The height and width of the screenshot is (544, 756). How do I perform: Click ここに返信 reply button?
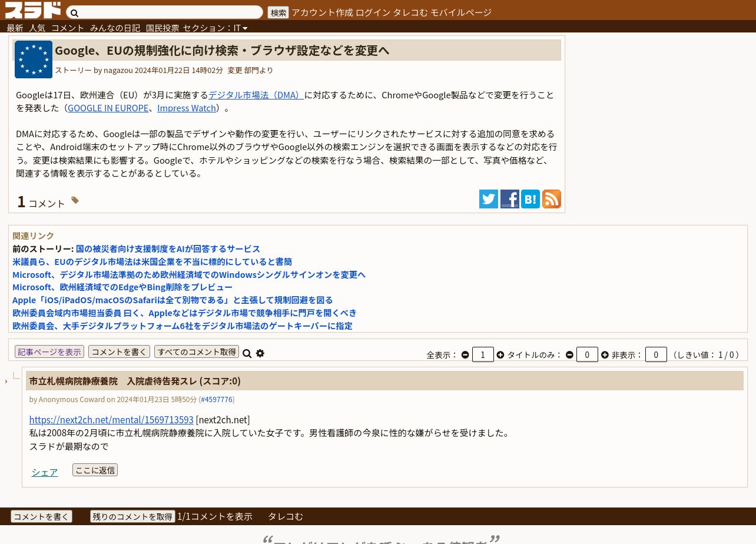point(95,470)
